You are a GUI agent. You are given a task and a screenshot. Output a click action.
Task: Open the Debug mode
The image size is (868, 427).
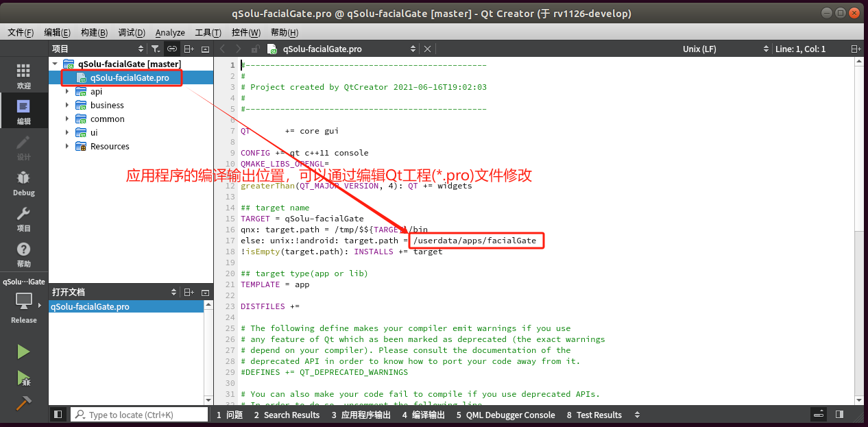coord(23,183)
